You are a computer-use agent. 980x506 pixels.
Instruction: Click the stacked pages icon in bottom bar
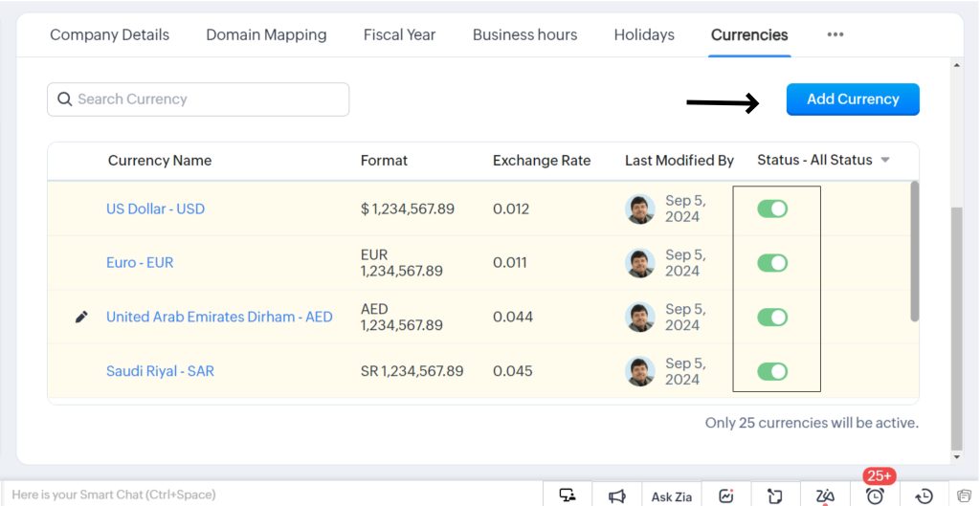(x=965, y=496)
